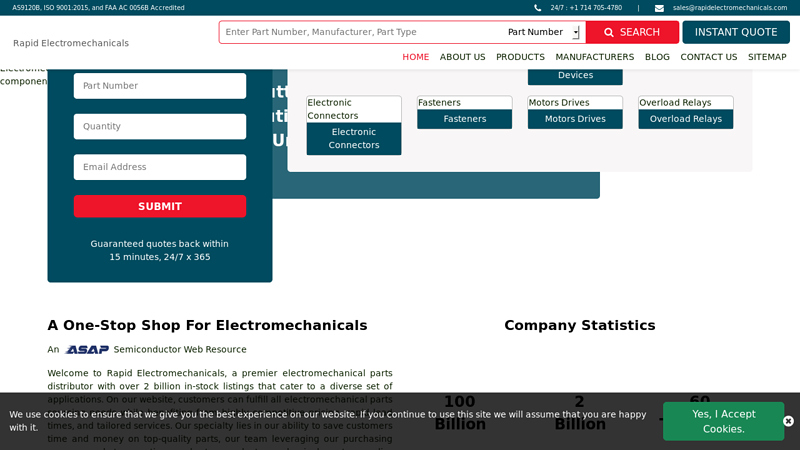
Task: Click the Company Statistics heading
Action: pyautogui.click(x=580, y=325)
